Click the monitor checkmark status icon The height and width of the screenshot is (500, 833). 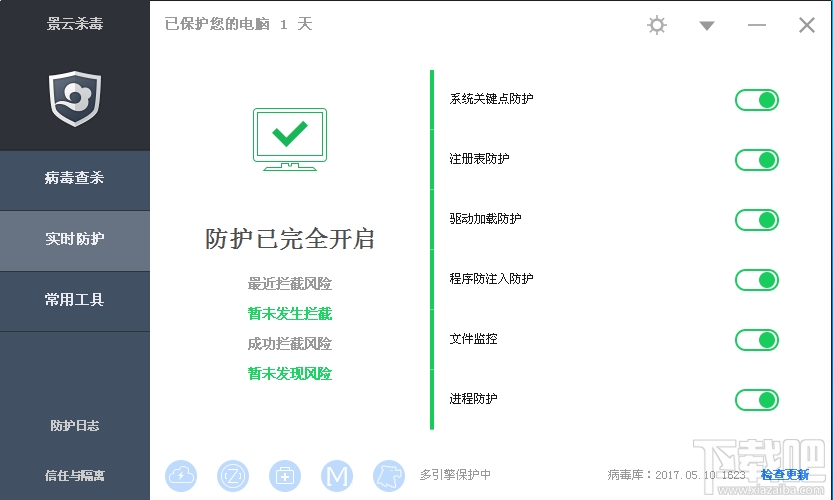pos(290,140)
